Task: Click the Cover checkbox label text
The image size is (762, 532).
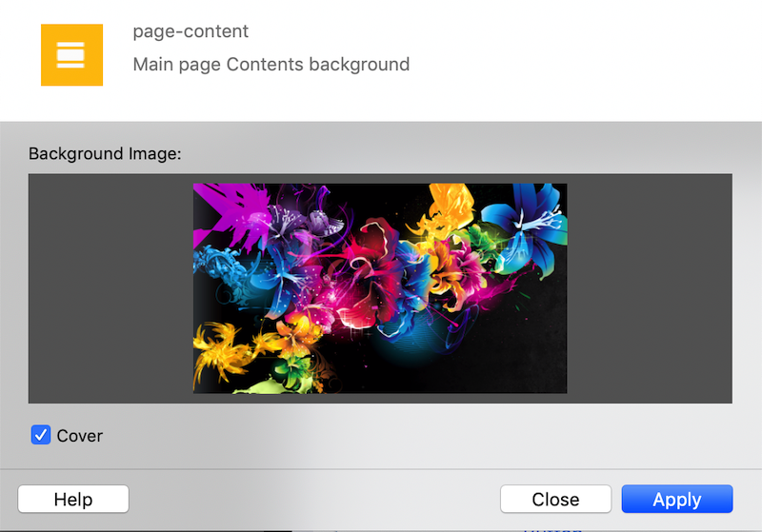Action: [80, 436]
